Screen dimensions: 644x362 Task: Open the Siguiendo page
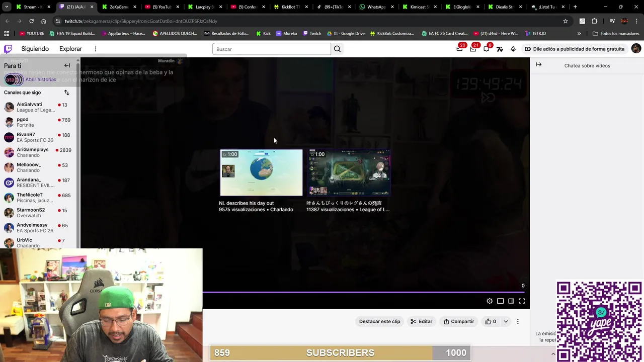[35, 49]
